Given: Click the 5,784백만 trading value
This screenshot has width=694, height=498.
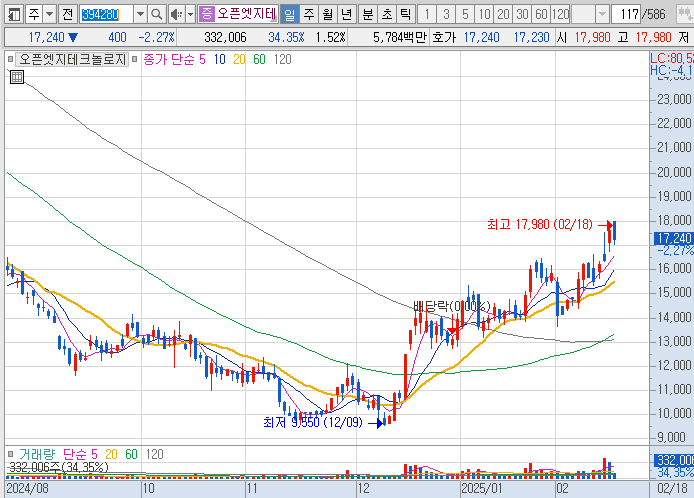Looking at the screenshot, I should 400,37.
